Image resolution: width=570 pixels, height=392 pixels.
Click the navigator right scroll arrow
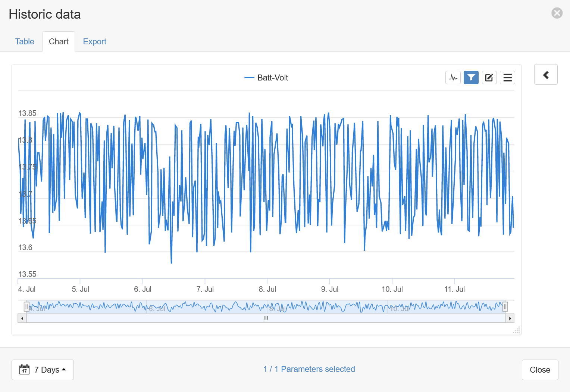pyautogui.click(x=510, y=318)
